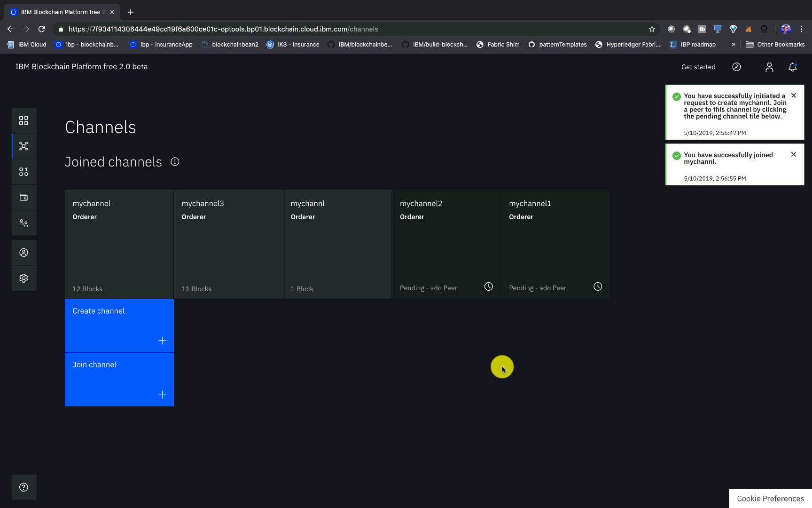
Task: Open the pending mychannel1 tile
Action: [555, 244]
